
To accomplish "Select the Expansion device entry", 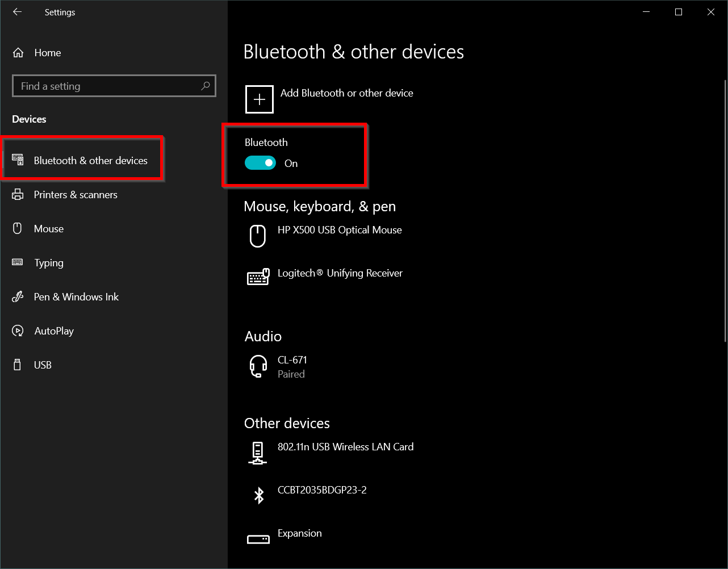I will click(x=299, y=533).
